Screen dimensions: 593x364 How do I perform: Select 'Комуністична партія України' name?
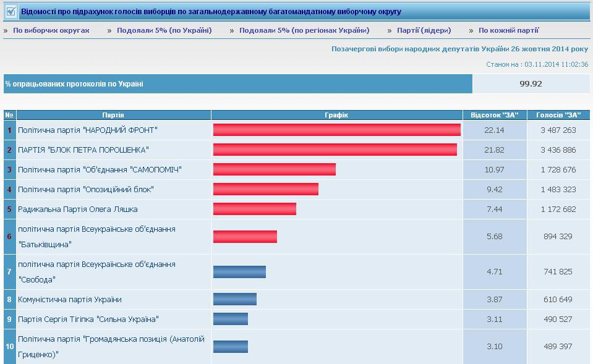(70, 299)
